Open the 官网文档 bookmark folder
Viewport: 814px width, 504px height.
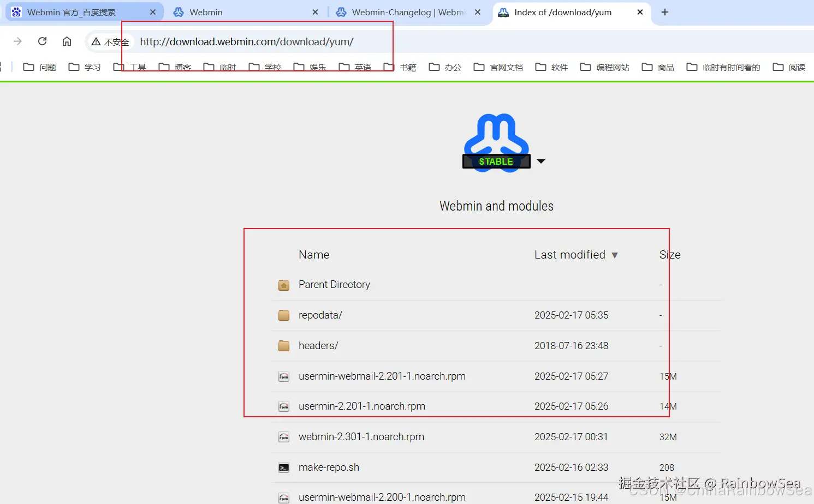pyautogui.click(x=498, y=67)
